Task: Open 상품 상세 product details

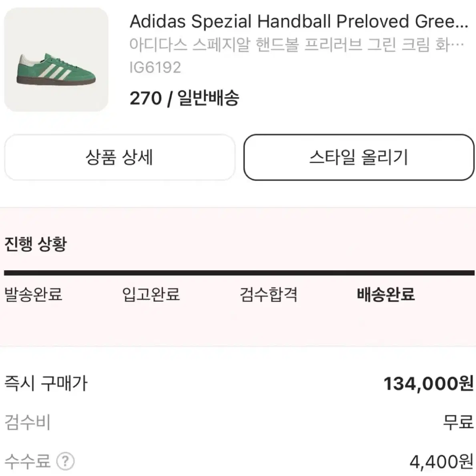Action: pyautogui.click(x=120, y=157)
